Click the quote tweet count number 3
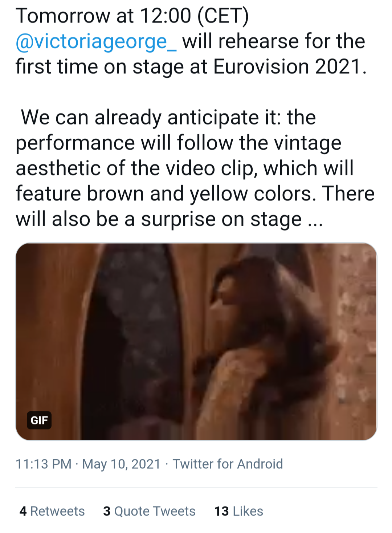Viewport: 392px width, 533px height. click(107, 511)
